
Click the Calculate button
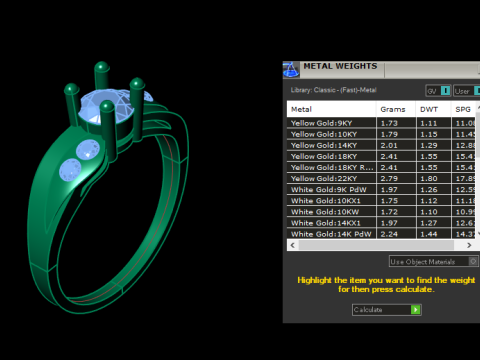(387, 310)
